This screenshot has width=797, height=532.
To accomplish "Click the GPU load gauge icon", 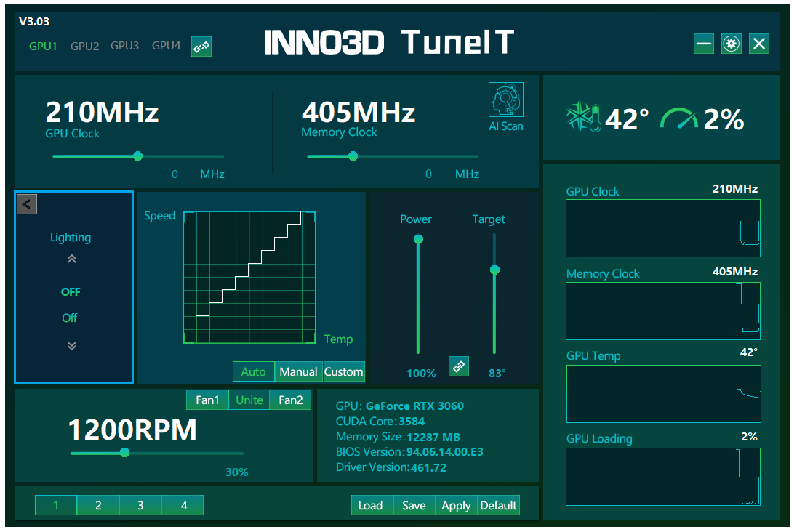I will click(x=679, y=119).
